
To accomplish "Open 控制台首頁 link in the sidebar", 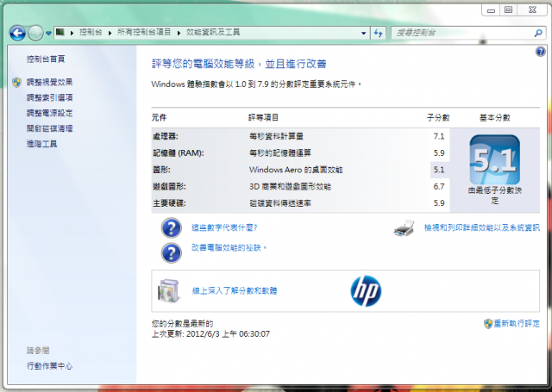I will click(46, 59).
